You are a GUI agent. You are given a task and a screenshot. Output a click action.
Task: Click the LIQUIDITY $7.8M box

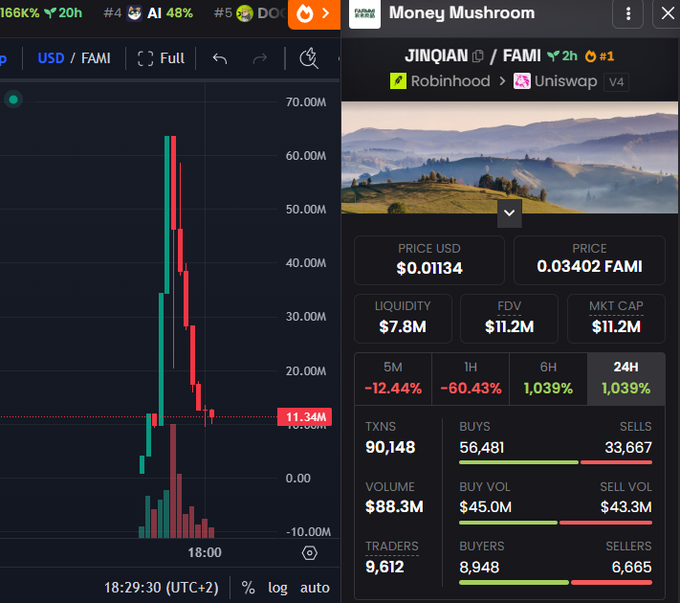403,319
